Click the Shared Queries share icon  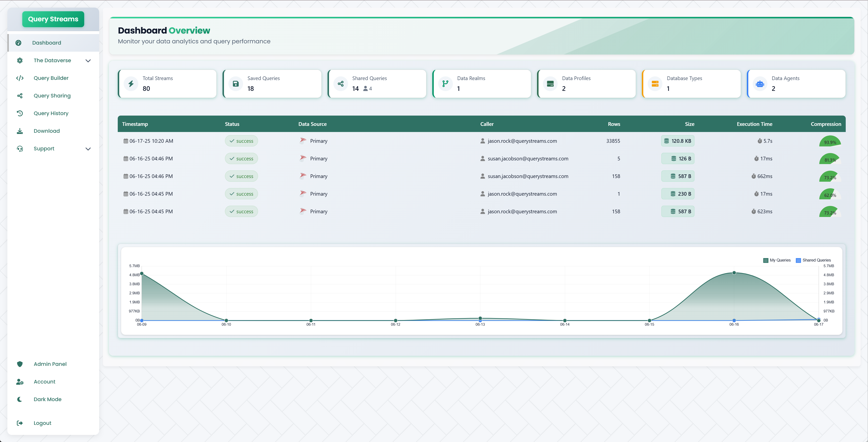pos(341,84)
